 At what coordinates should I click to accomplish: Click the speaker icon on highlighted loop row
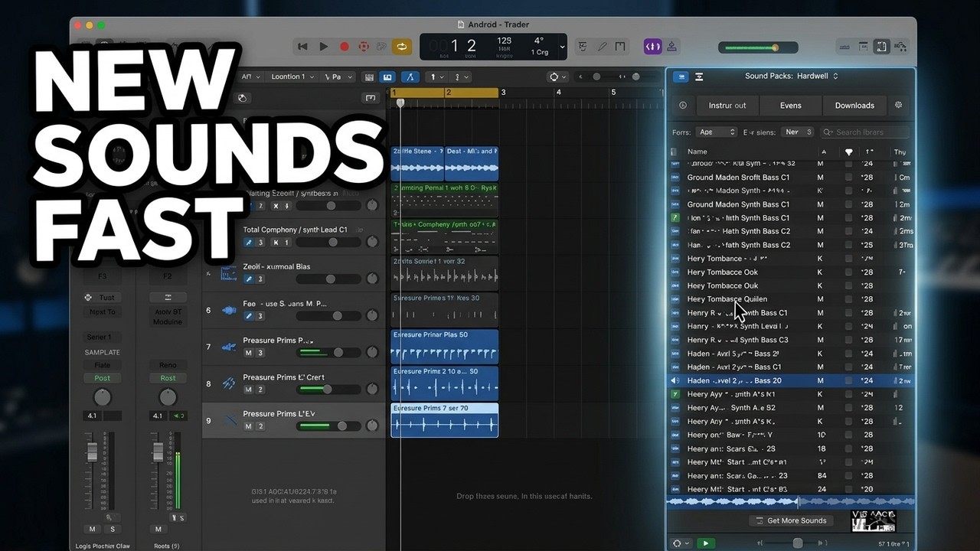675,380
